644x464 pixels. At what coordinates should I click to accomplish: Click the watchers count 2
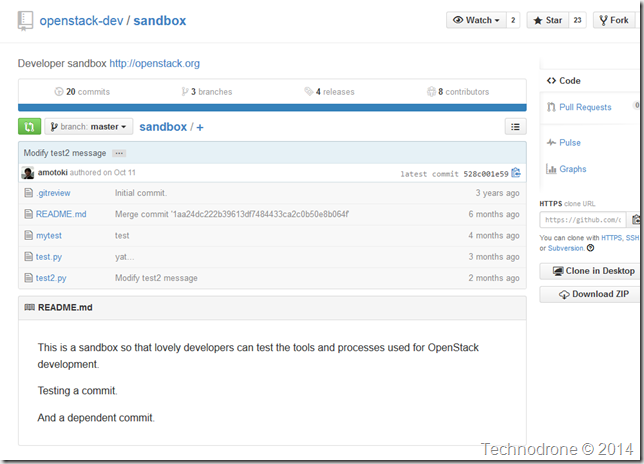tap(513, 20)
